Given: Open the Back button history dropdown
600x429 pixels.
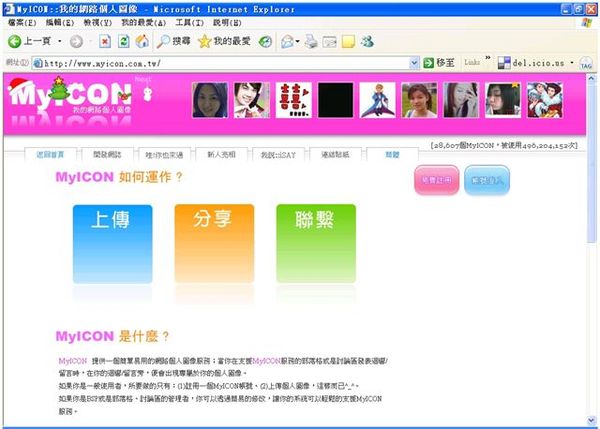Looking at the screenshot, I should pos(60,41).
